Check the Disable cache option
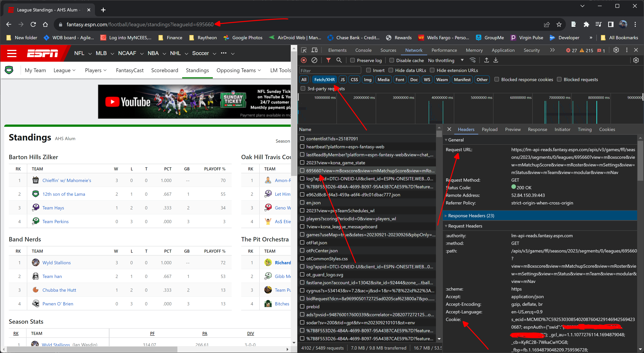The height and width of the screenshot is (353, 644). point(392,60)
